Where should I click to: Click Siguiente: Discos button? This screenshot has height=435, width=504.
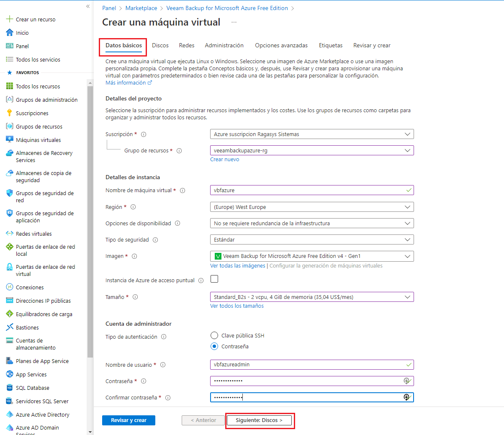point(259,420)
